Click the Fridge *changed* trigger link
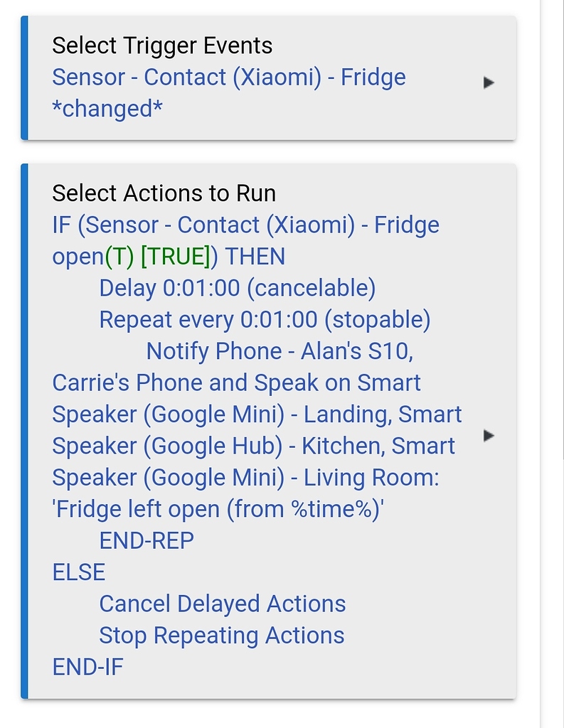 228,92
